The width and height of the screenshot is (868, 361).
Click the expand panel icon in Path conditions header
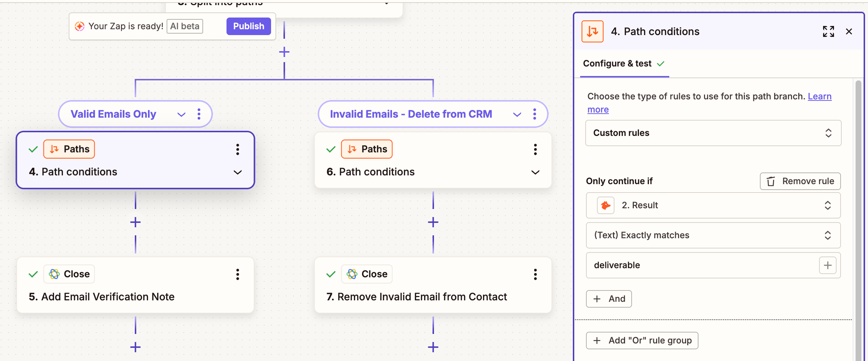pyautogui.click(x=828, y=31)
